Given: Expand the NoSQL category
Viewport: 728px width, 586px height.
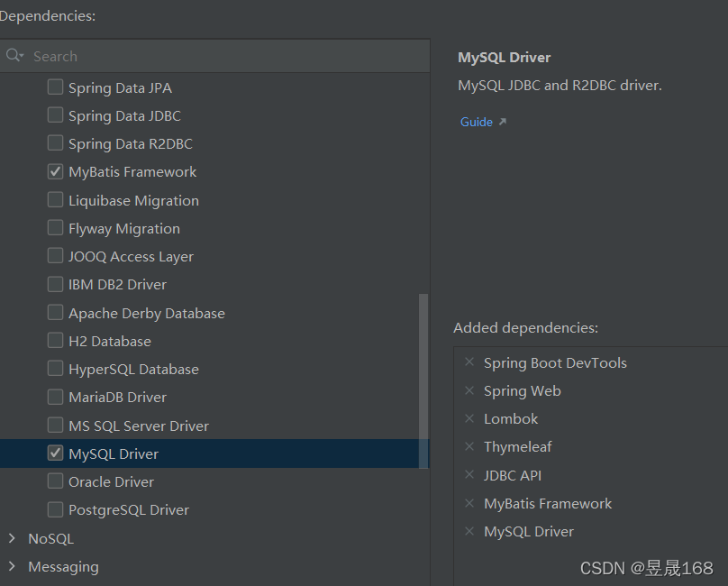Looking at the screenshot, I should click(12, 538).
